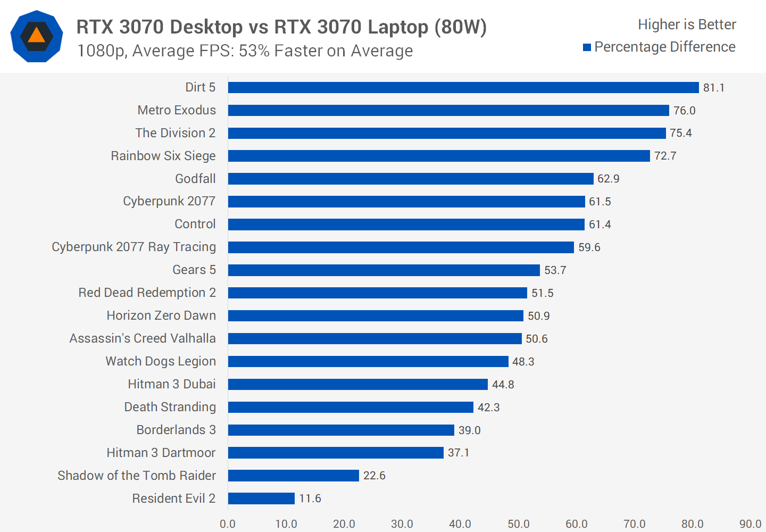Click the "Death Stranding" label

pyautogui.click(x=170, y=407)
